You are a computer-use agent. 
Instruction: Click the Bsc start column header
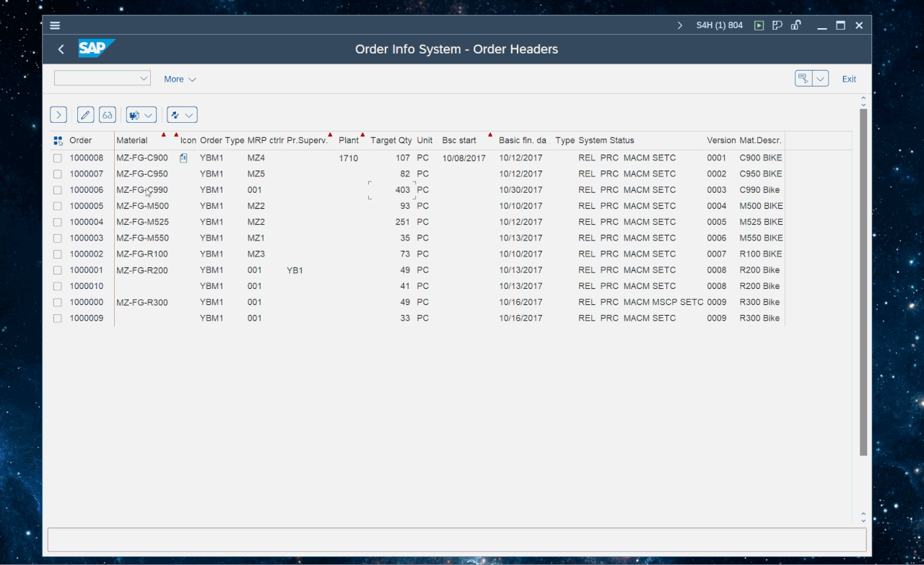tap(459, 140)
